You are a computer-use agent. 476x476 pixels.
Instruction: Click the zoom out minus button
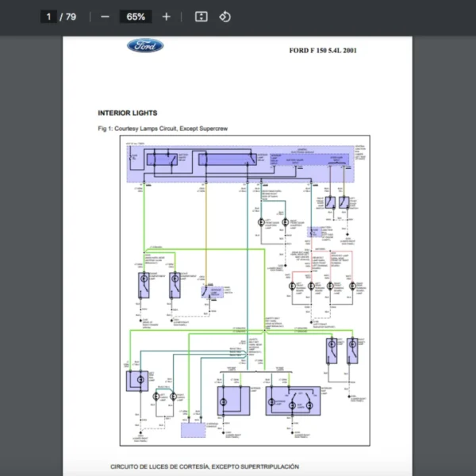click(x=105, y=17)
